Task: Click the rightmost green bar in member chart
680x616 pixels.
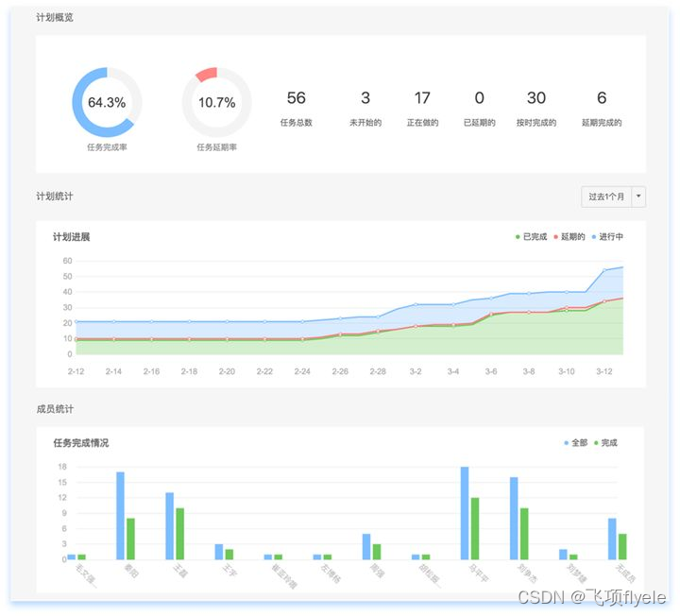Action: click(x=622, y=547)
